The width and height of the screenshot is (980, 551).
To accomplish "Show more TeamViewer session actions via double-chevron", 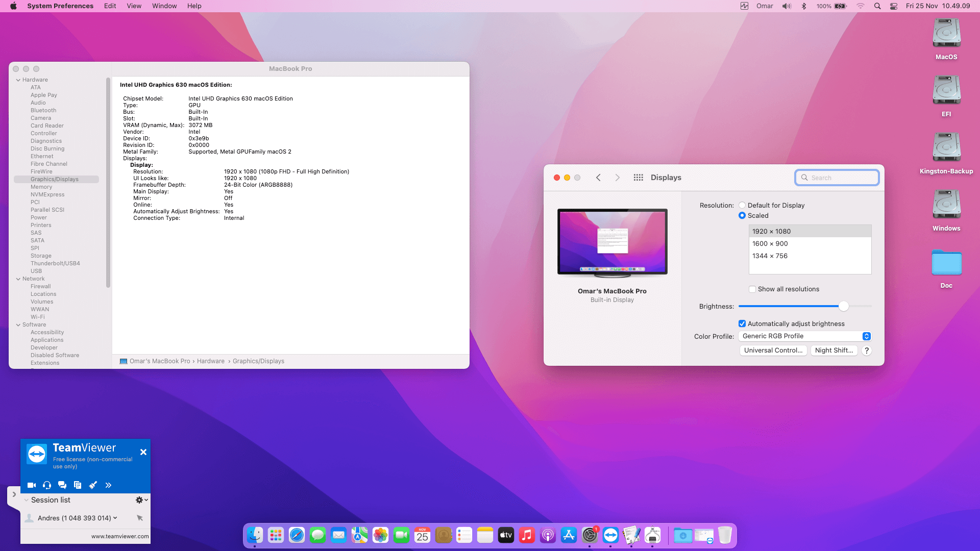I will pos(108,485).
